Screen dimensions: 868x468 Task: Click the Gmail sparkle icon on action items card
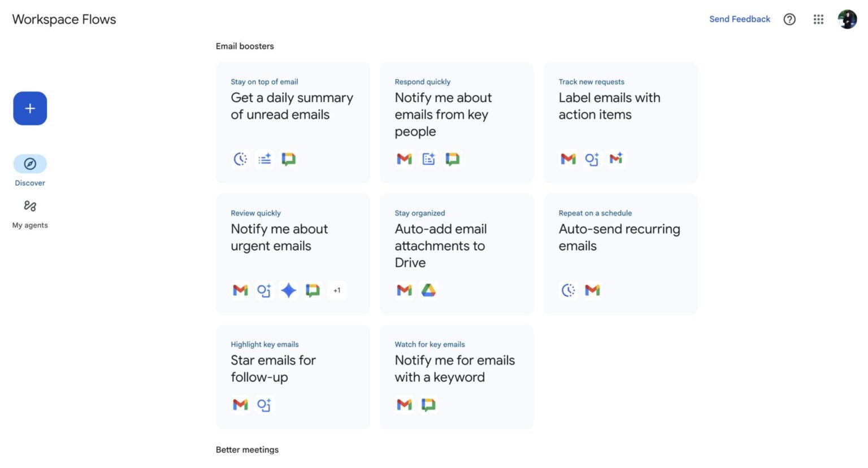coord(615,159)
